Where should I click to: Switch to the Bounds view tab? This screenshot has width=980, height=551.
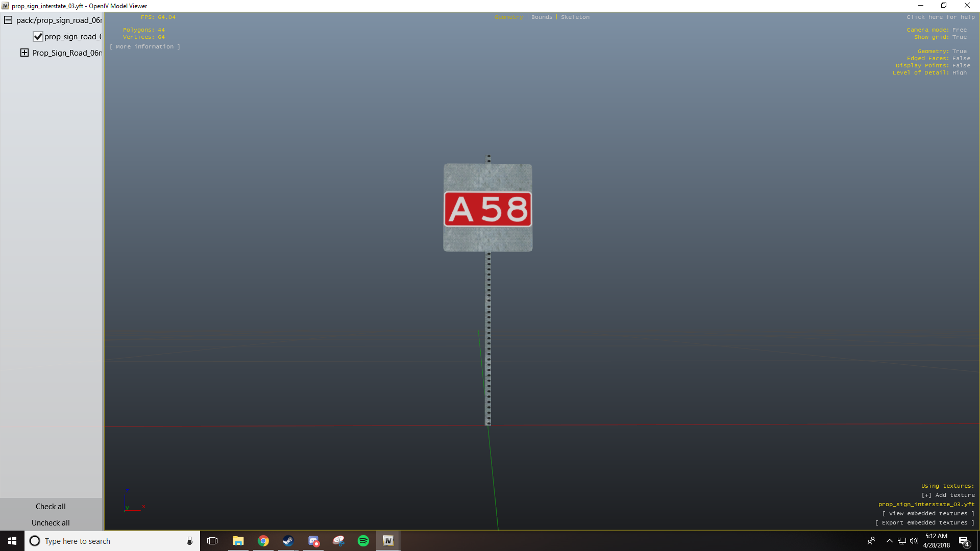click(x=542, y=17)
